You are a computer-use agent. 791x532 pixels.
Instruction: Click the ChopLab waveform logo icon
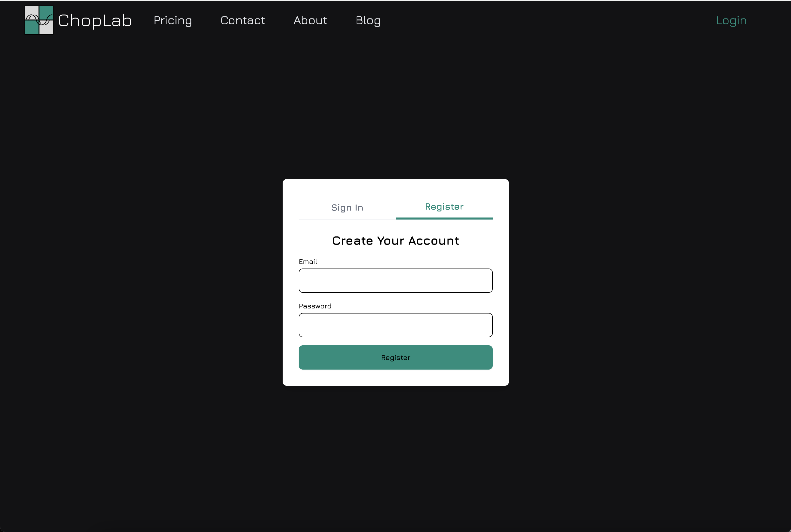[x=39, y=20]
